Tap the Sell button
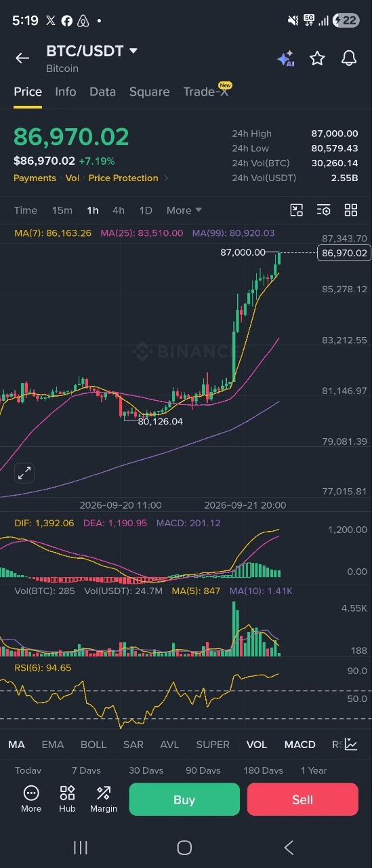This screenshot has height=868, width=372. [x=302, y=800]
